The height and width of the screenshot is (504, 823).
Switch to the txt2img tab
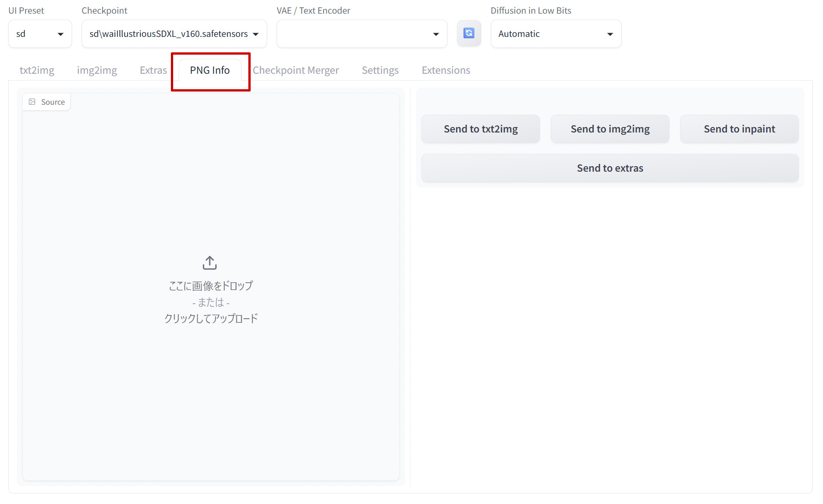pos(37,70)
